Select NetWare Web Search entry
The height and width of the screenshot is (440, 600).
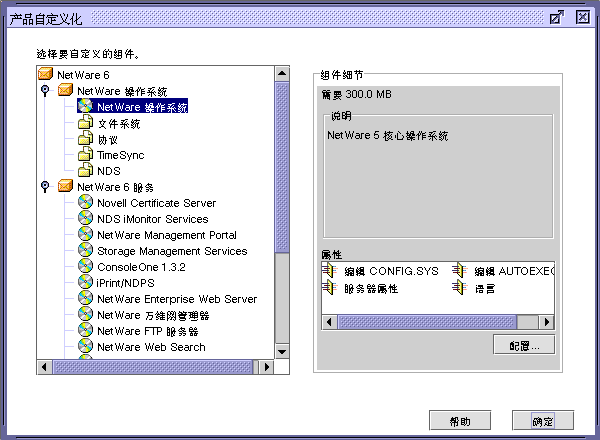click(151, 347)
